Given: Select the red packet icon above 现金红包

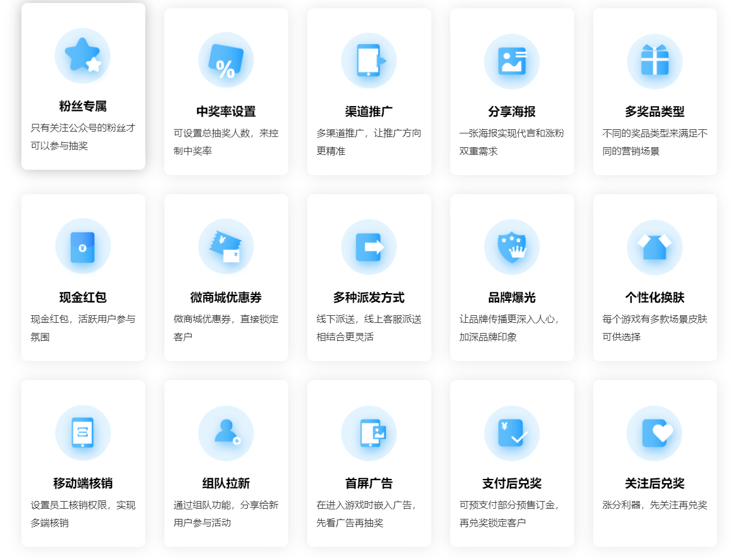Looking at the screenshot, I should pos(83,247).
